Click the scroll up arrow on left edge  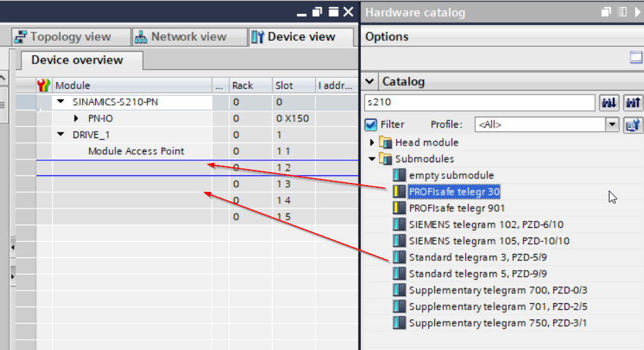[3, 77]
